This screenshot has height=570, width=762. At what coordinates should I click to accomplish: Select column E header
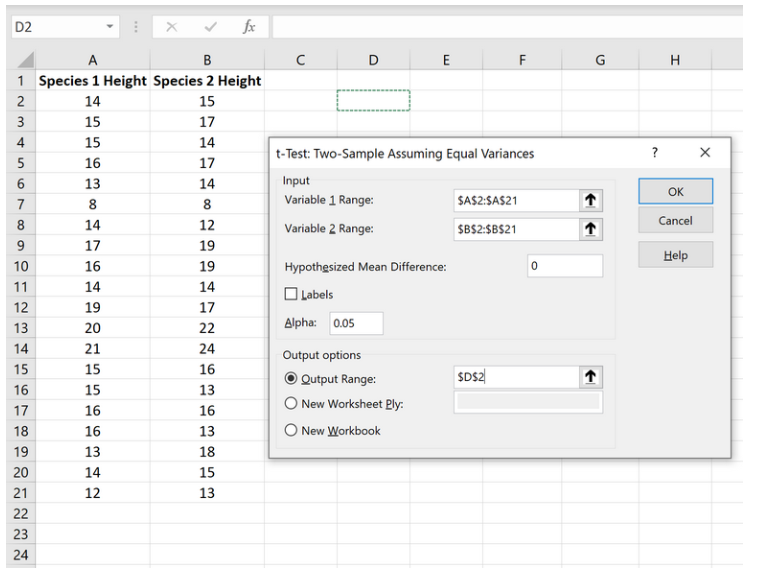tap(446, 60)
